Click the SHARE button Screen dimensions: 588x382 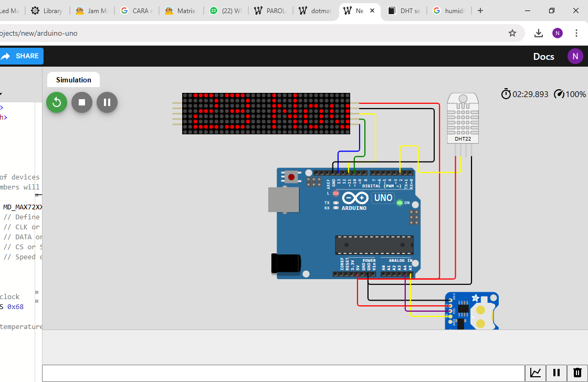click(x=21, y=56)
